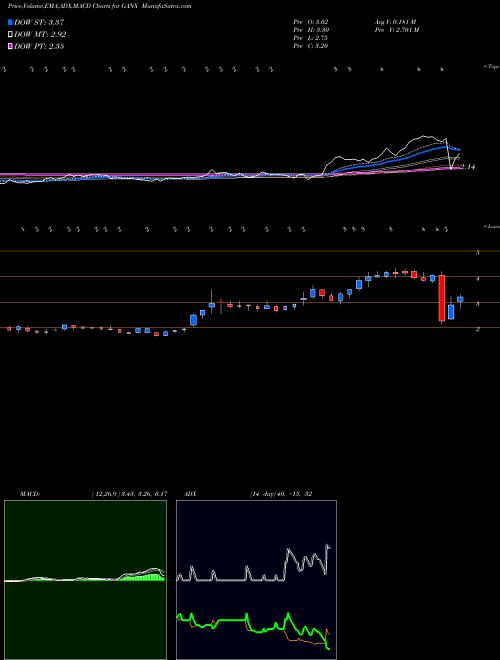
Task: Click the Tops marker label at right
Action: [x=492, y=67]
